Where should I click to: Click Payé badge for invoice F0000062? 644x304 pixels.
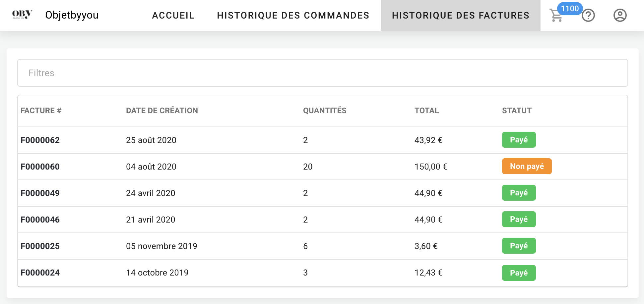click(x=519, y=140)
